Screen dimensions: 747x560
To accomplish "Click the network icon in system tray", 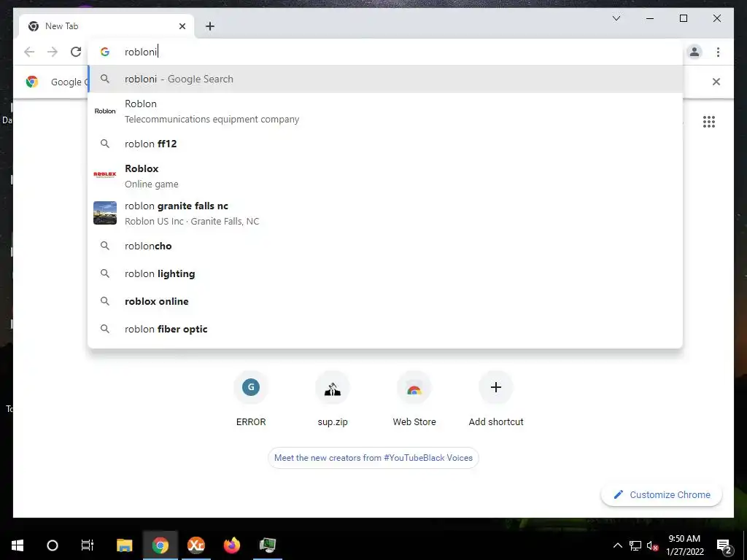I will coord(635,545).
